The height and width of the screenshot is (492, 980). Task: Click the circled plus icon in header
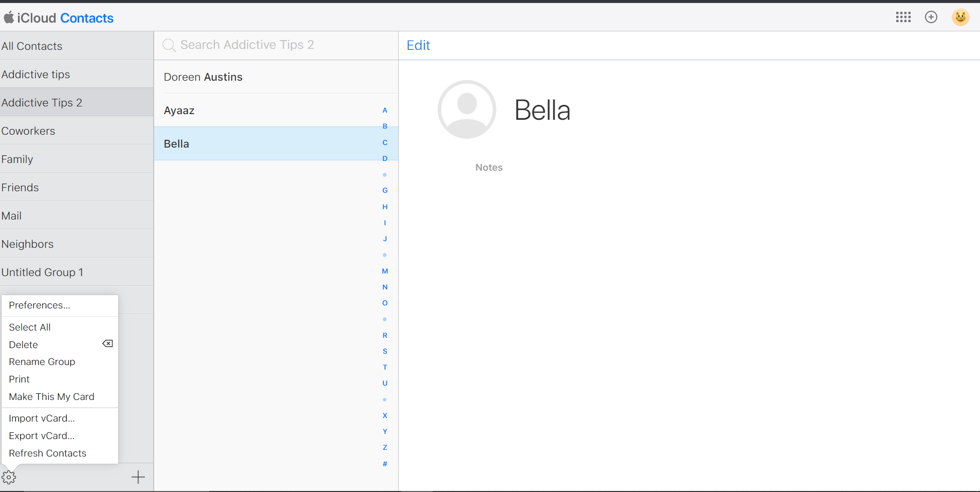coord(931,17)
